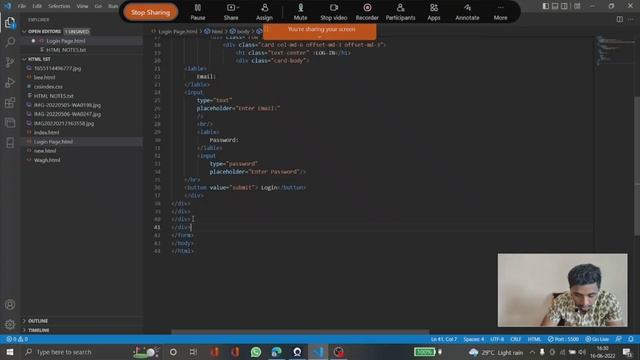This screenshot has height=360, width=640.
Task: Change line ending via CRLF status item
Action: tap(516, 339)
